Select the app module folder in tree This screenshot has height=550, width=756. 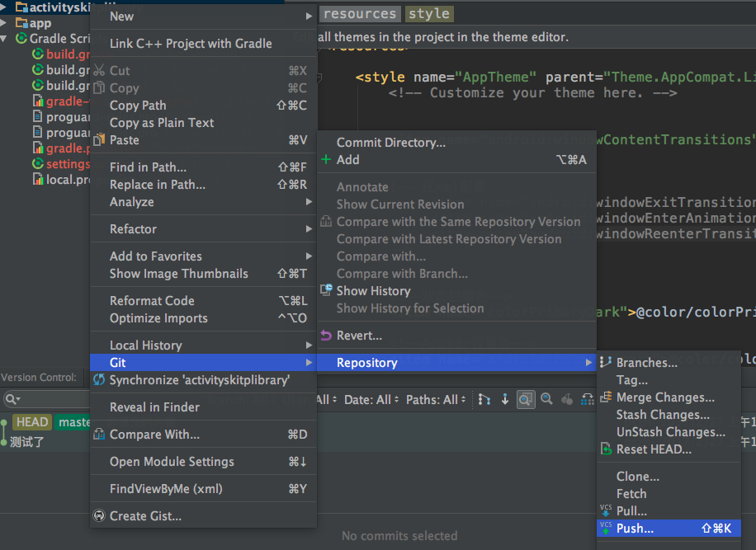[x=33, y=23]
